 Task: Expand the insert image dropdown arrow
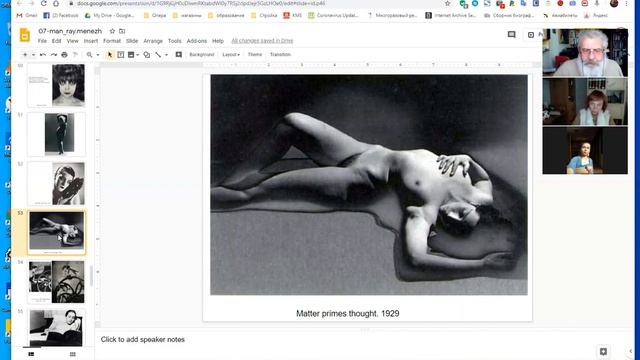138,55
